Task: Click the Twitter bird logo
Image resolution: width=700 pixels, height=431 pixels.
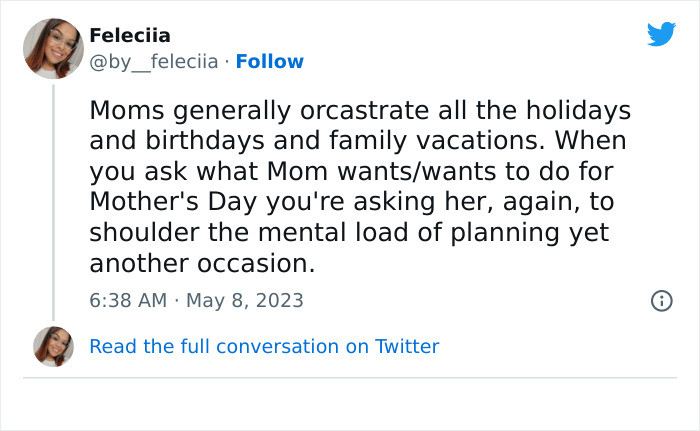Action: [661, 34]
